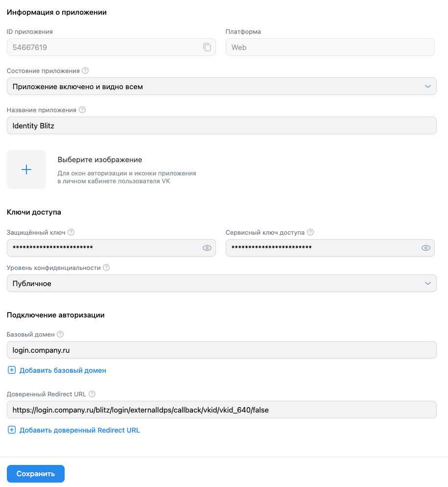Open help for Доверенный Redirect URL

[x=92, y=393]
